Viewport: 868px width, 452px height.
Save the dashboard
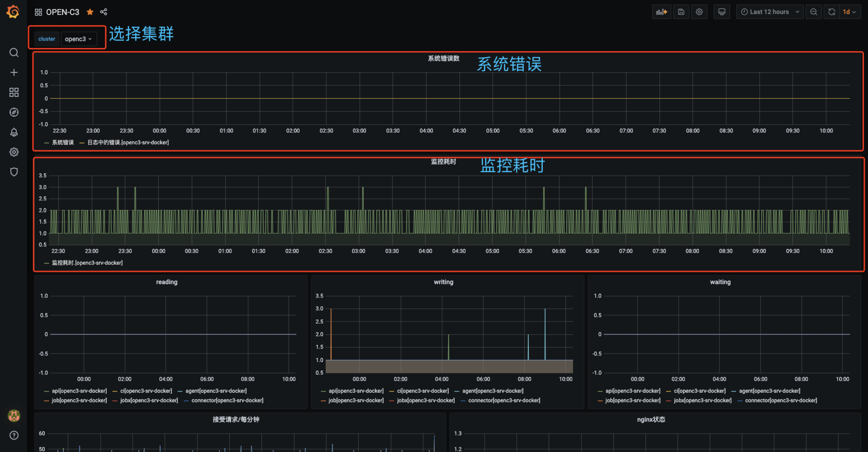[x=681, y=12]
